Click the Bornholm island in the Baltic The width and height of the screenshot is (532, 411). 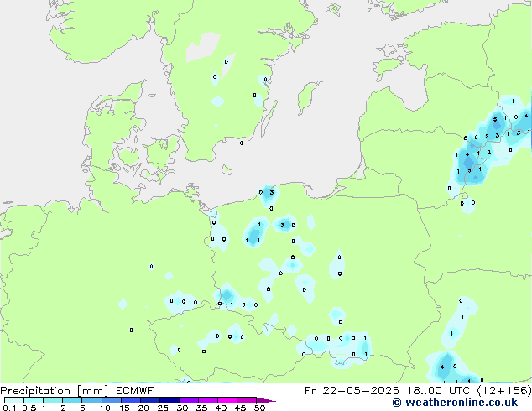tap(227, 169)
